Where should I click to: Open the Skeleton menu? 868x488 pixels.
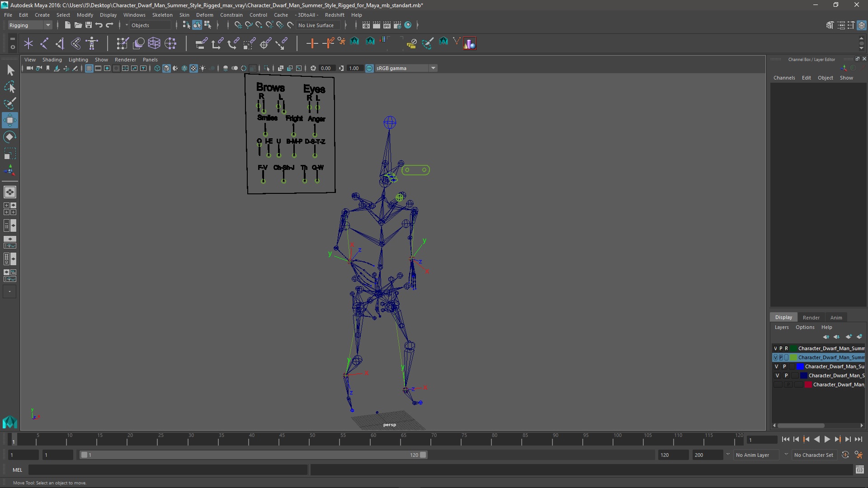click(162, 15)
